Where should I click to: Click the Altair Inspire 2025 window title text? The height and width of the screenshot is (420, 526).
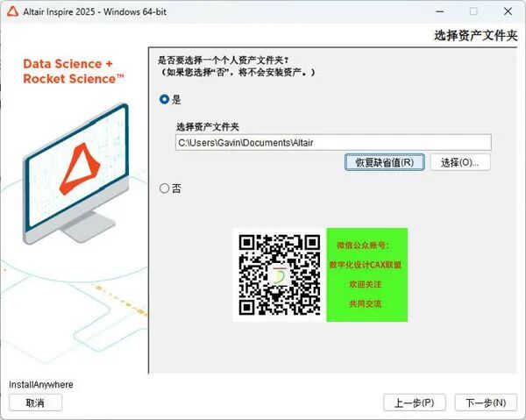95,11
